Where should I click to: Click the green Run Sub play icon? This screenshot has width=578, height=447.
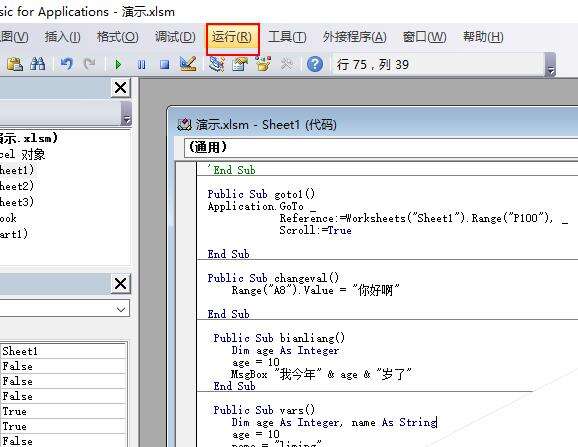click(x=118, y=65)
